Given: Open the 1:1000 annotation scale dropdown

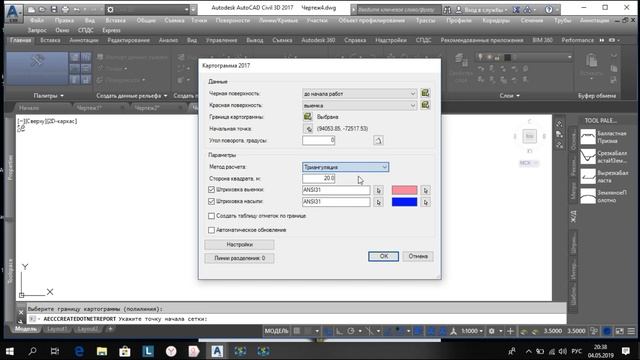Looking at the screenshot, I should [472, 331].
